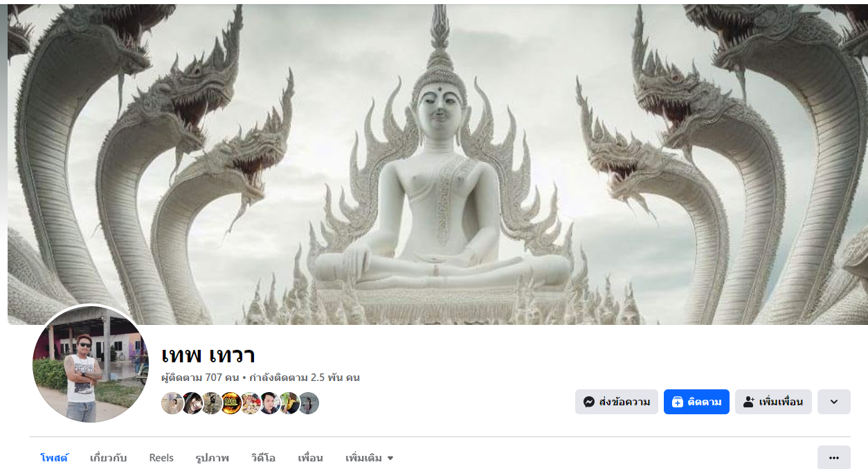This screenshot has height=469, width=868.
Task: Open the three-dots profile options menu
Action: click(x=833, y=457)
